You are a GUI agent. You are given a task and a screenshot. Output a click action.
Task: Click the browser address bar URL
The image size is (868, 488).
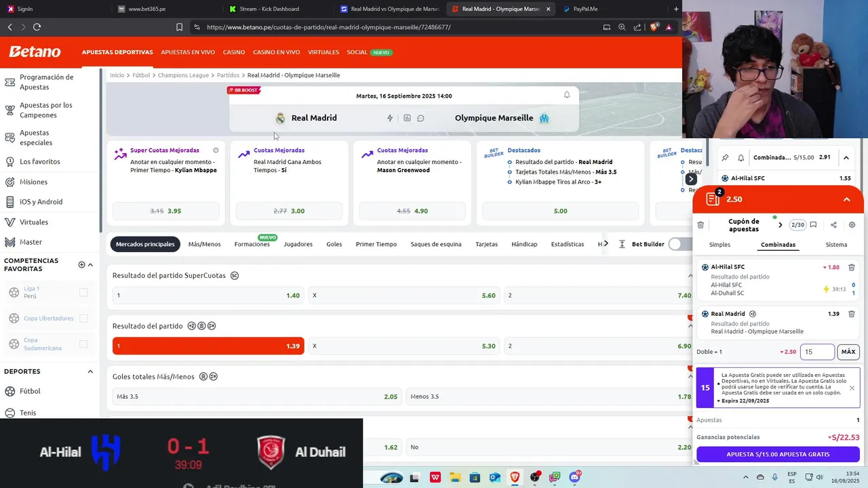pos(329,27)
